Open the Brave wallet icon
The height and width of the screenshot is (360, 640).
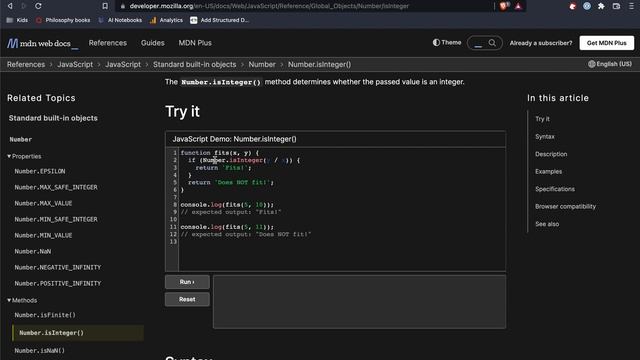click(x=616, y=6)
